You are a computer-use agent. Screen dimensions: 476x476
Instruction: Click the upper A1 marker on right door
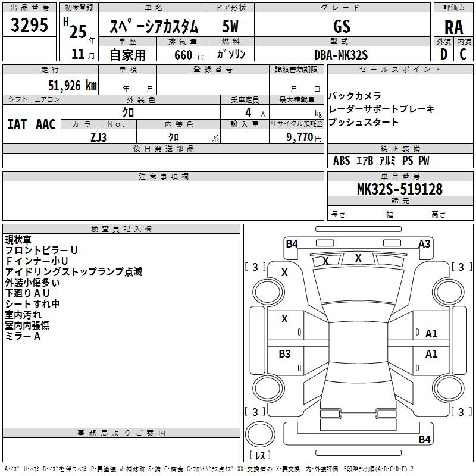[431, 334]
